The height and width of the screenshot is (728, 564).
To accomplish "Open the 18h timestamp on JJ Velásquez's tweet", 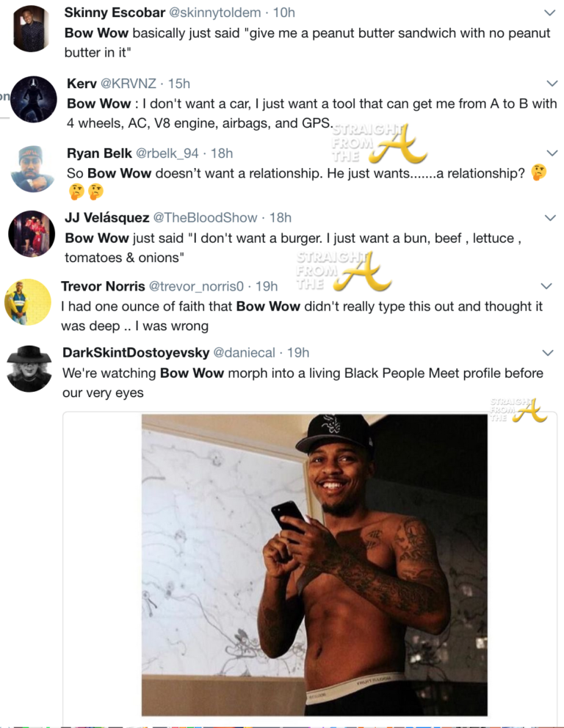I will coord(281,218).
